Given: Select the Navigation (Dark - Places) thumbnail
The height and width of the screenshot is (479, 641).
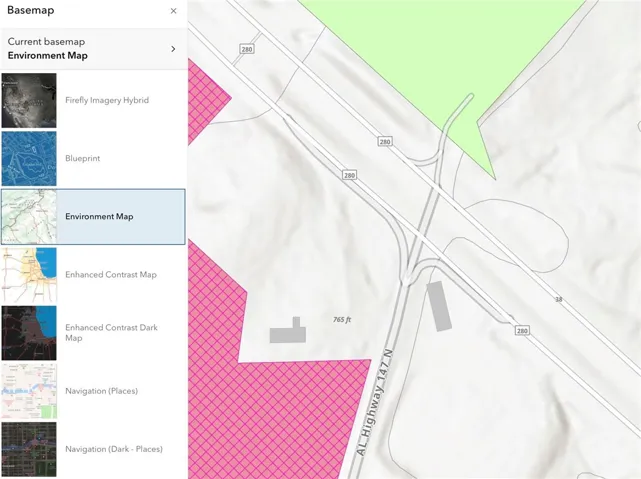Looking at the screenshot, I should 29,448.
